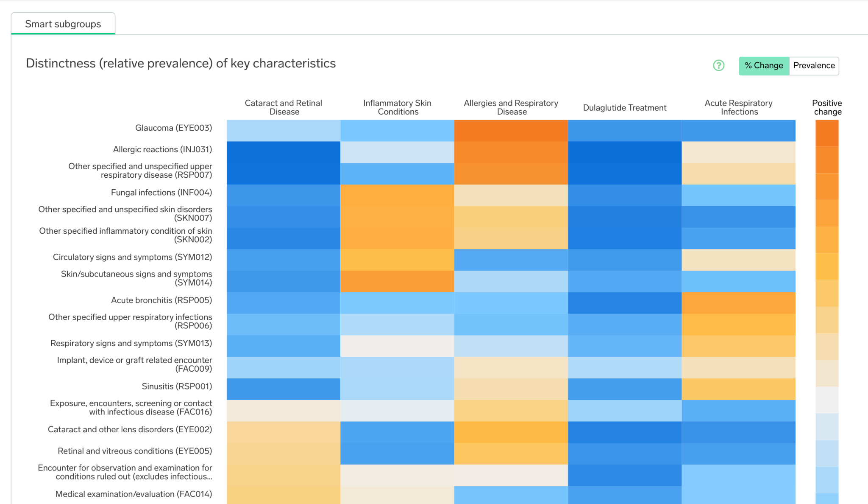Click the question mark help icon

point(719,65)
